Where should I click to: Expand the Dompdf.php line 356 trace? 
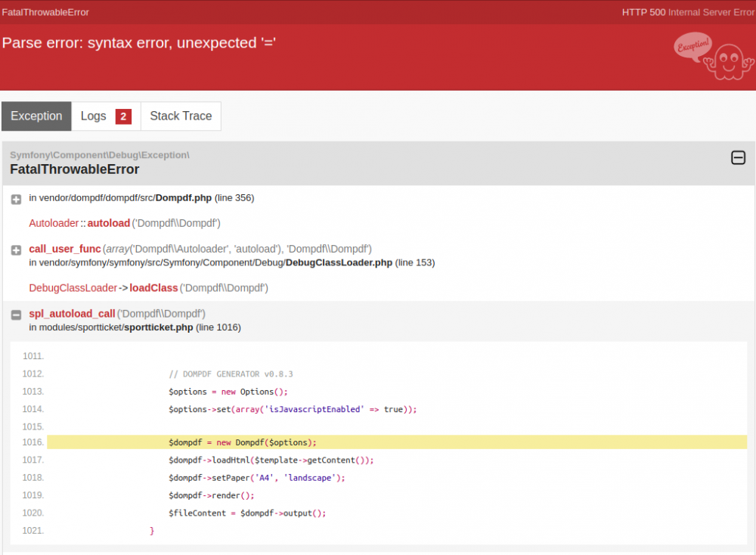tap(16, 199)
